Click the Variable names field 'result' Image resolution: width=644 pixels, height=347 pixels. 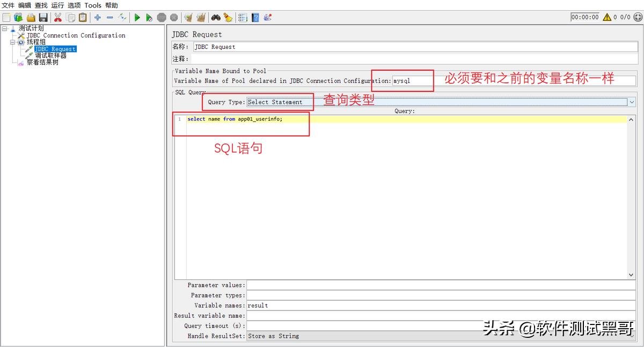[441, 306]
